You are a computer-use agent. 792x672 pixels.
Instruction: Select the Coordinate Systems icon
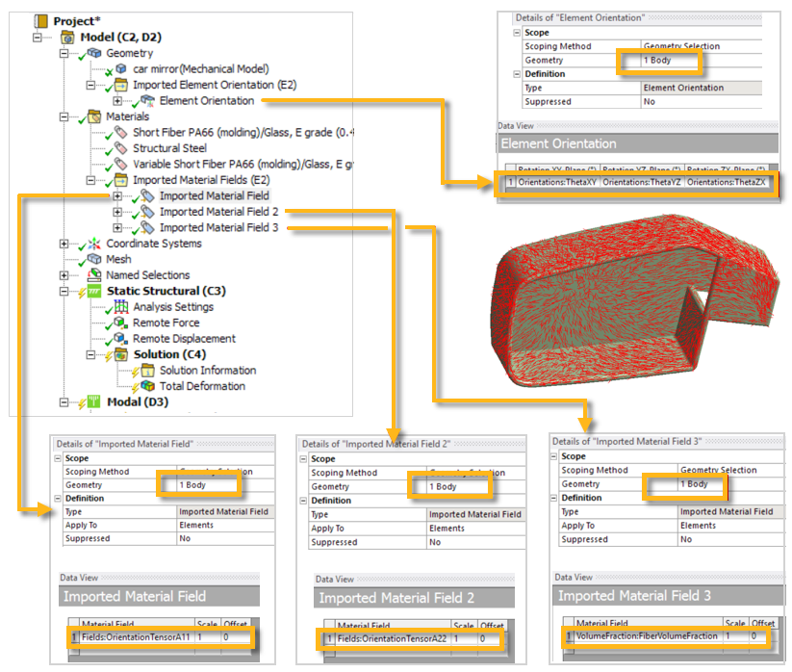click(92, 245)
